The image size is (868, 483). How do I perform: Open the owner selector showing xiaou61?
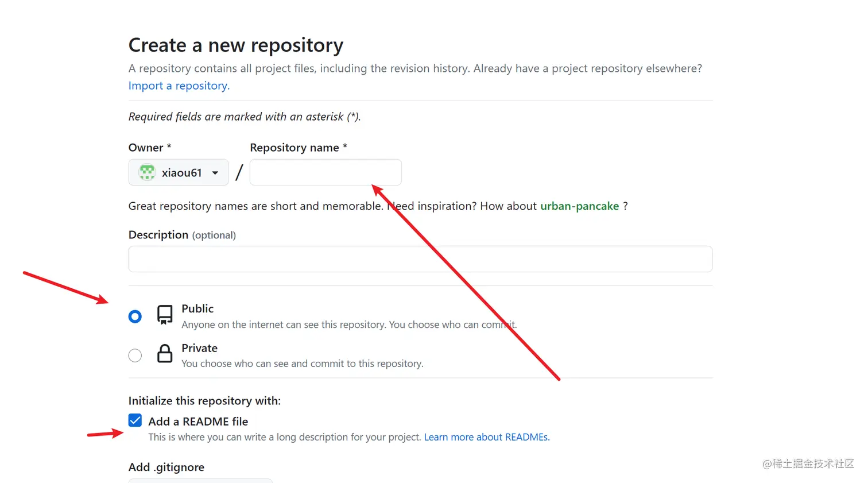click(x=179, y=172)
